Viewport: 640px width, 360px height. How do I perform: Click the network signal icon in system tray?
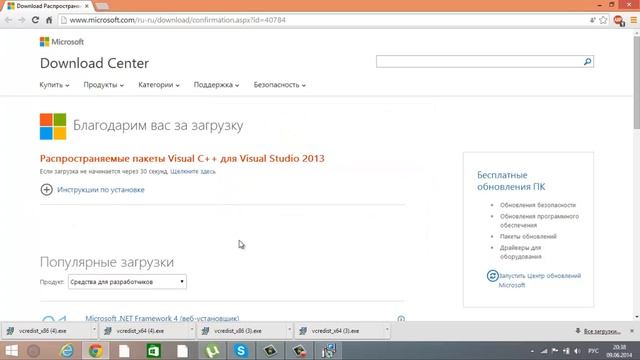pos(544,351)
